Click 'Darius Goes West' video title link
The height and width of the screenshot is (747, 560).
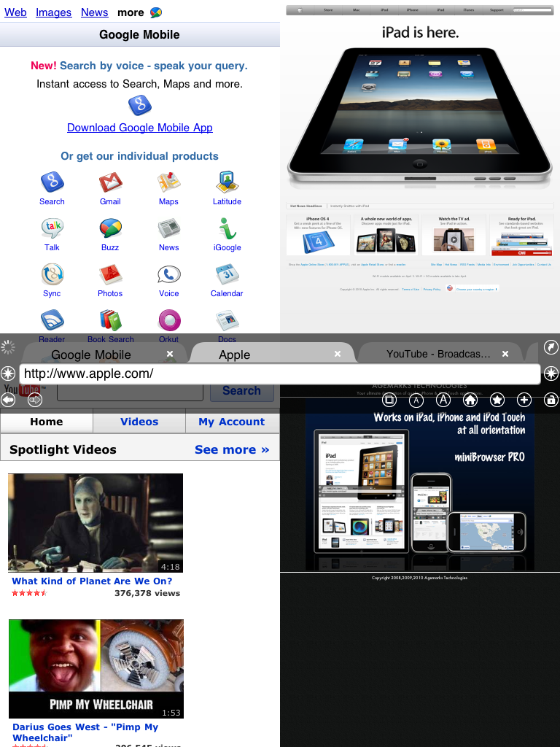tap(85, 732)
